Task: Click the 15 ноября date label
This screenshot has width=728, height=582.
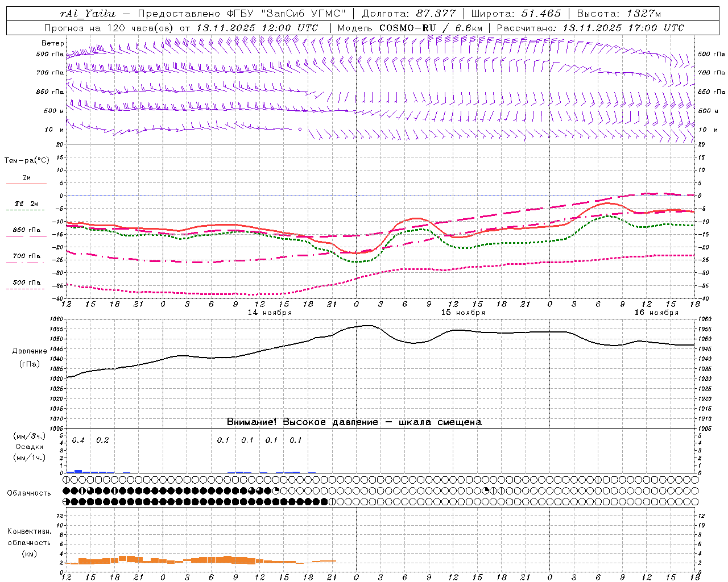Action: [x=463, y=313]
